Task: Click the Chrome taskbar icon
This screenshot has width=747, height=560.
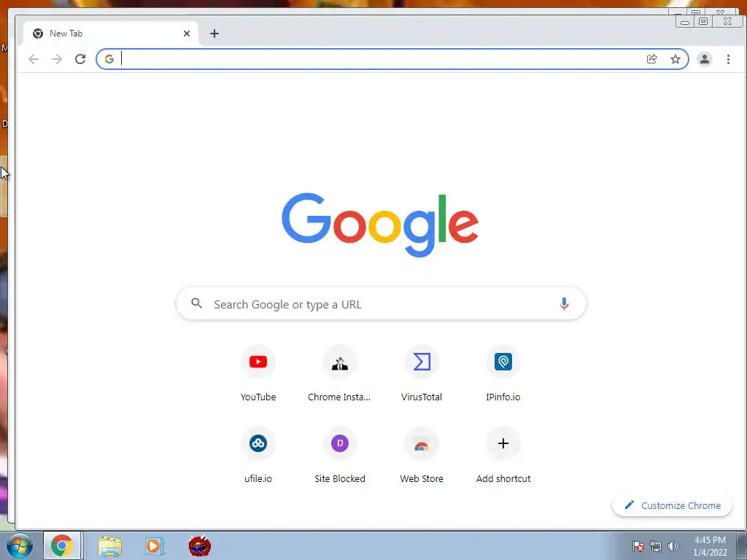Action: [62, 545]
